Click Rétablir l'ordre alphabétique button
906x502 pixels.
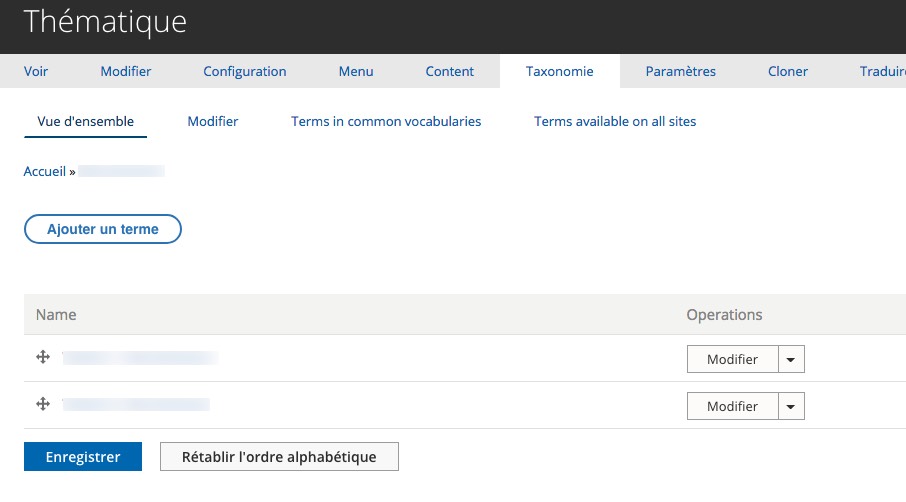[x=279, y=456]
